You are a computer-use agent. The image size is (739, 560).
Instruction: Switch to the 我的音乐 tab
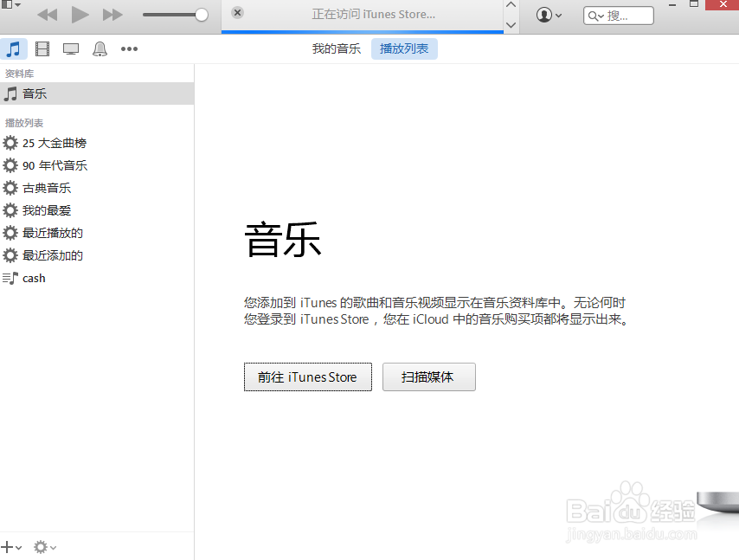[x=336, y=49]
